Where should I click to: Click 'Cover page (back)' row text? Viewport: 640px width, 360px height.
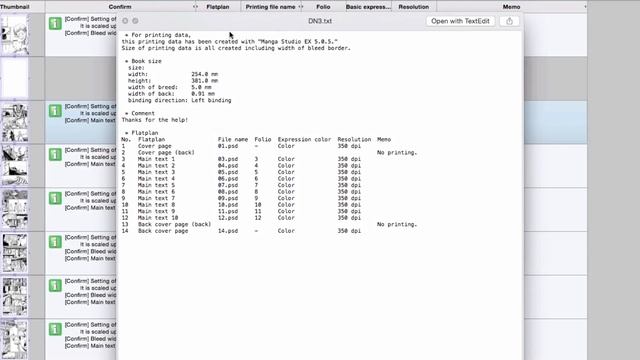point(166,153)
